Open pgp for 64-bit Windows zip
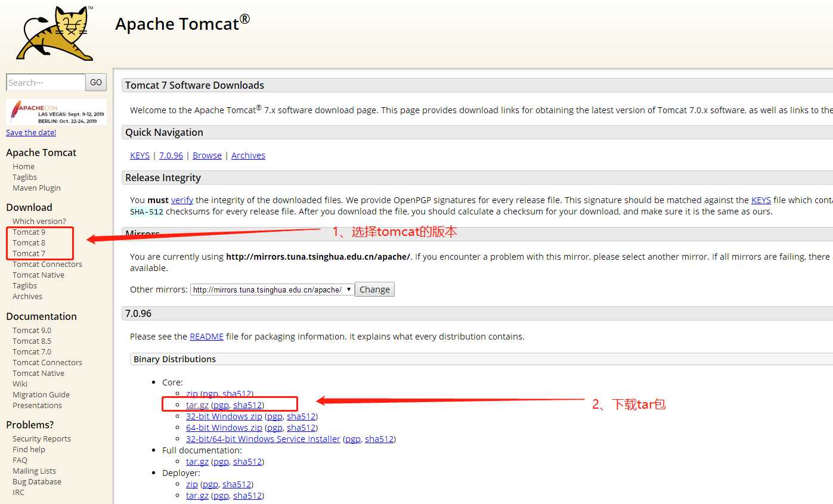Image resolution: width=833 pixels, height=504 pixels. click(x=274, y=428)
